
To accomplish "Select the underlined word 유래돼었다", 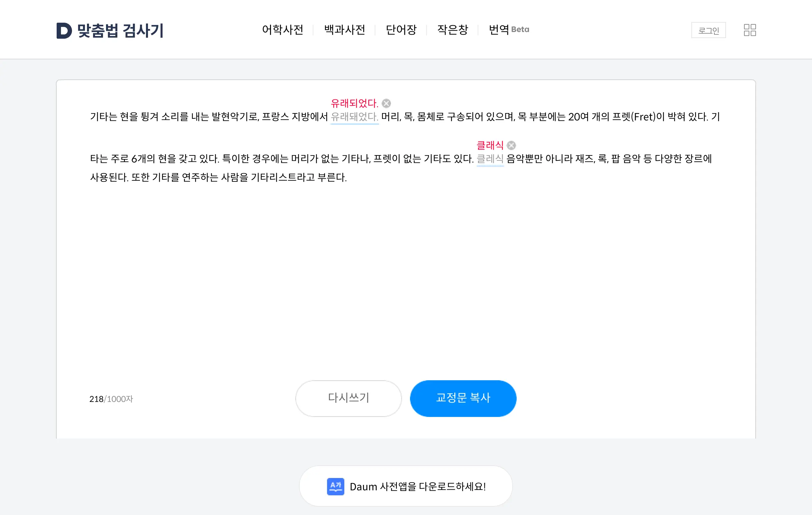I will 354,117.
